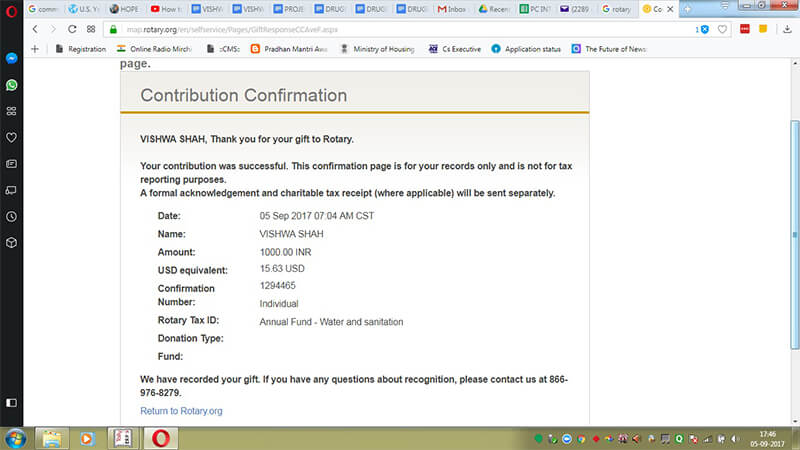Close the active Contribution Confirmation tab
Screen dimensions: 800x450
[x=670, y=9]
